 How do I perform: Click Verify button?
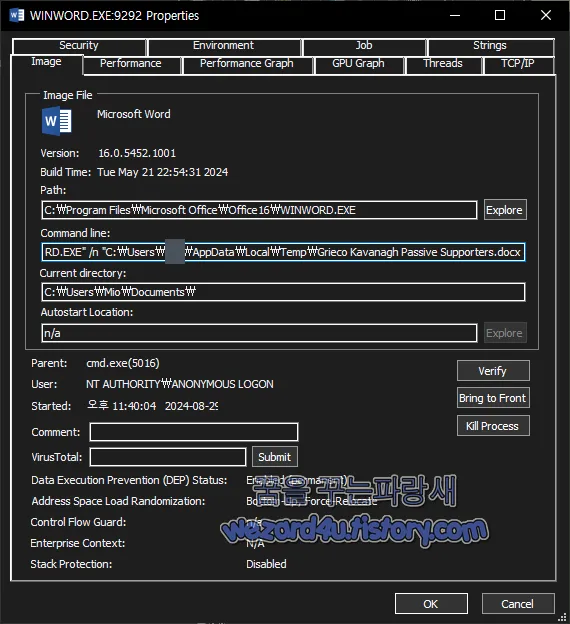pyautogui.click(x=493, y=371)
